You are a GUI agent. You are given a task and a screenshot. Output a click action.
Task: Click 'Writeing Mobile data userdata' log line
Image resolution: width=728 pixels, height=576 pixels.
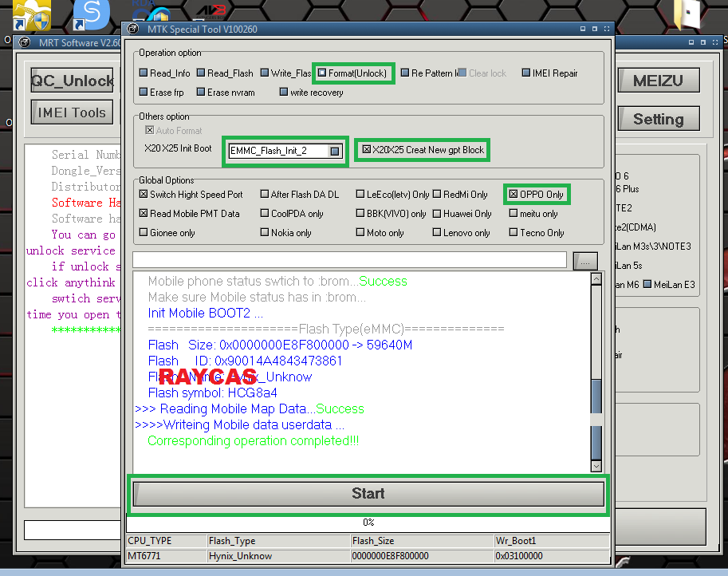239,425
